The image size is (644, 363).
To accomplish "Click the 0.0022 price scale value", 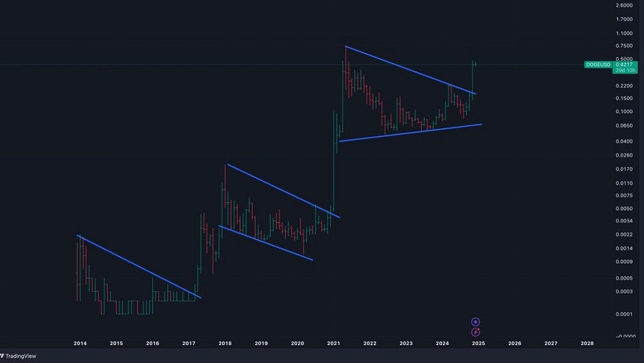I will click(624, 235).
